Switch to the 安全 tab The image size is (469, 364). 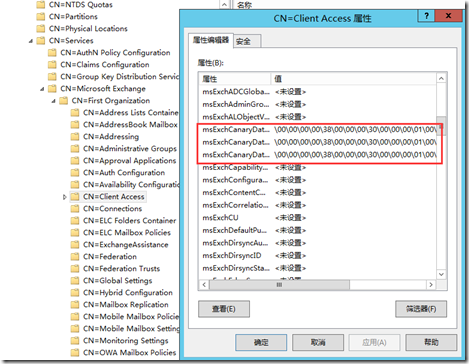[247, 41]
